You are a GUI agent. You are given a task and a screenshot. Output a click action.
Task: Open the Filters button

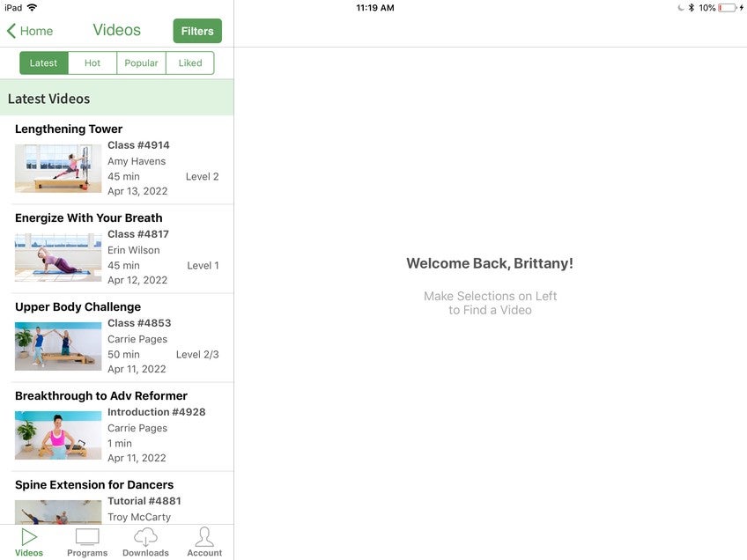pos(197,31)
